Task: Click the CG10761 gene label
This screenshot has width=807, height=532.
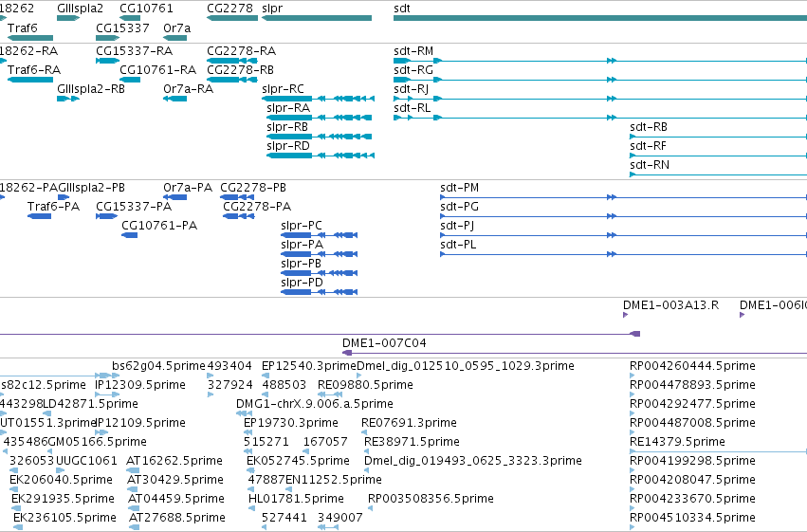Action: point(146,9)
